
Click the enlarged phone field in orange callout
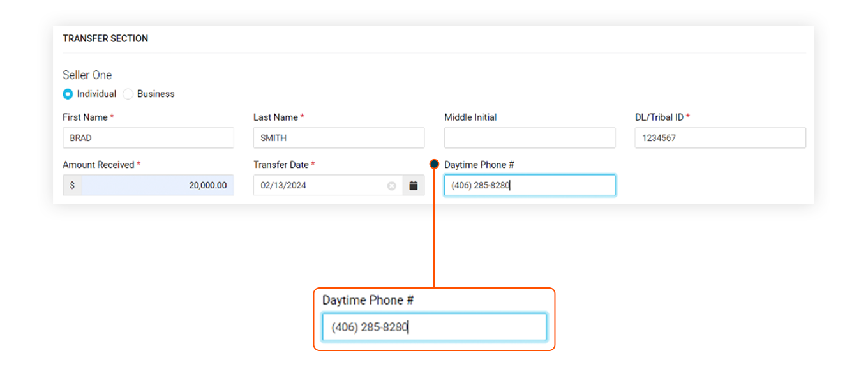click(x=434, y=327)
